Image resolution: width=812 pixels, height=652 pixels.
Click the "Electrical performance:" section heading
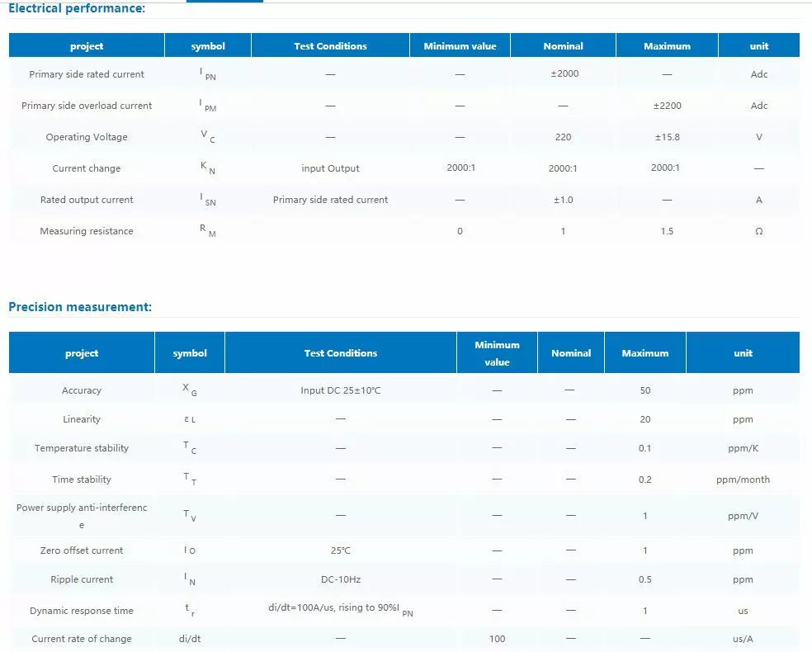77,8
